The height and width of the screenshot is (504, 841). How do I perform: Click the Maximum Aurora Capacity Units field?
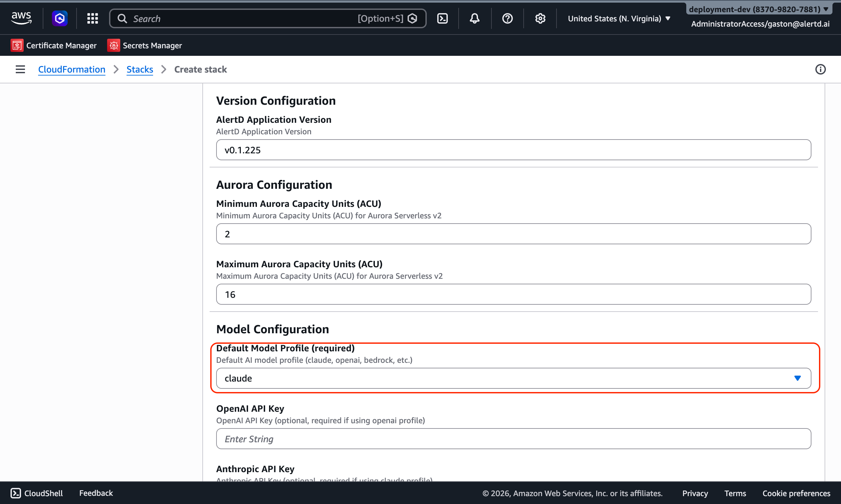(513, 294)
